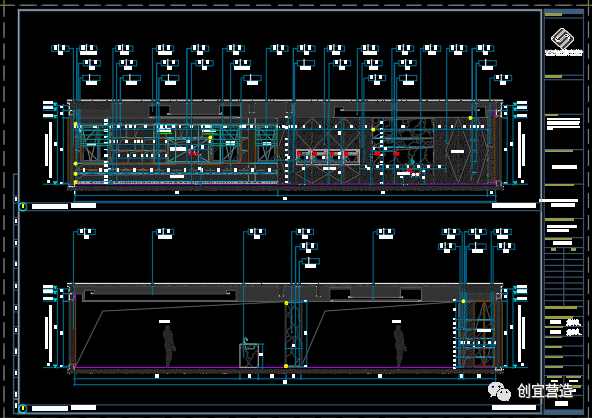
Task: Select the yellow node at the center column base
Action: 286,366
